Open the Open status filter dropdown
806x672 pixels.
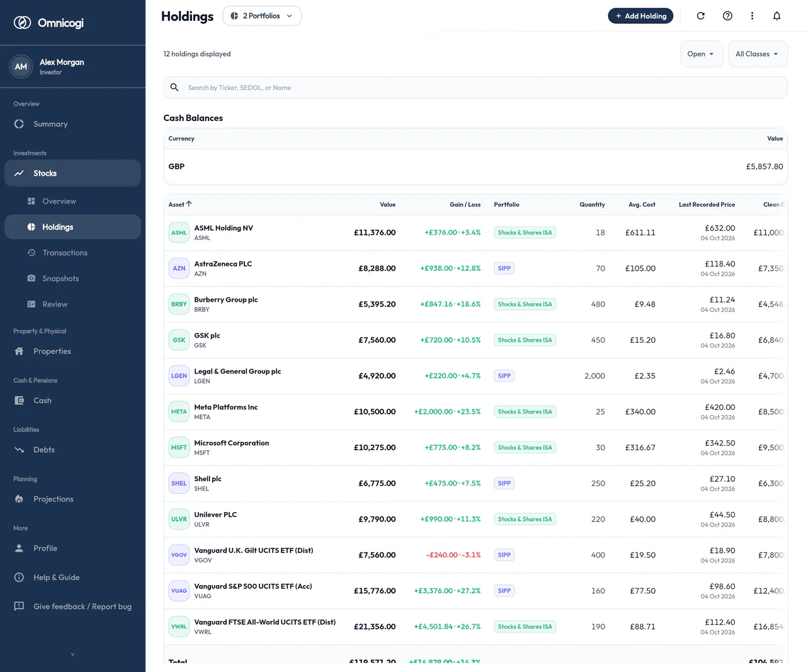701,54
